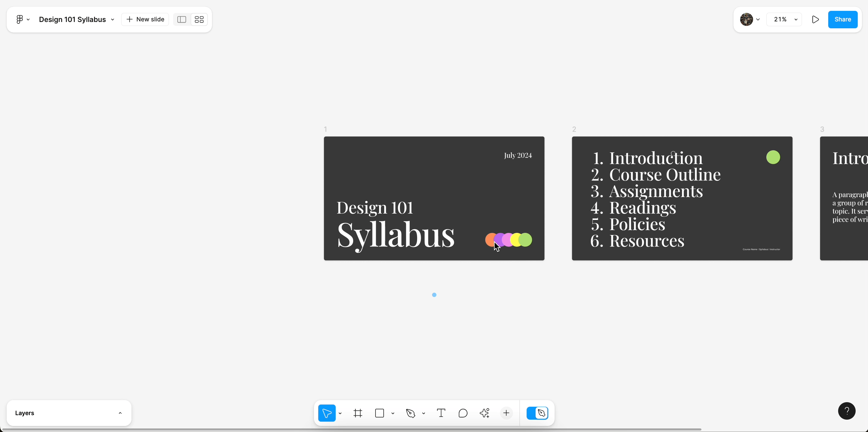
Task: Select slide 2 agenda thumbnail
Action: [682, 198]
